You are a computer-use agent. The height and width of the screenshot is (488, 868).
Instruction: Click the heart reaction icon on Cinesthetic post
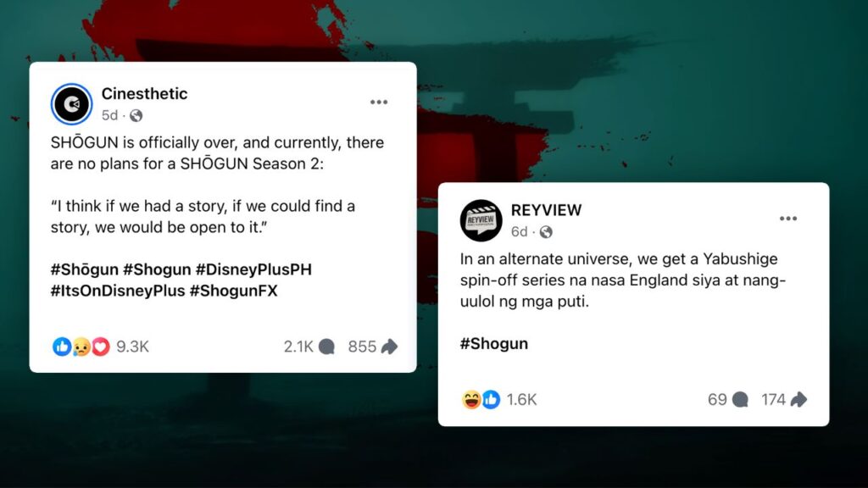point(101,347)
